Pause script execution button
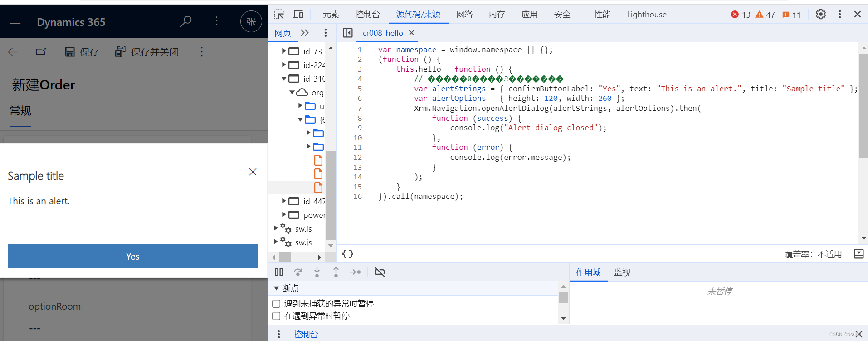868x341 pixels. 279,272
